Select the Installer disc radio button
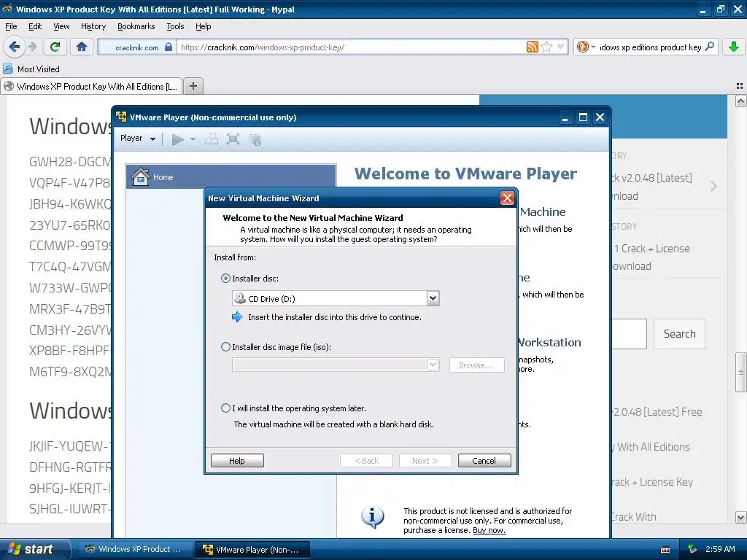 point(226,279)
